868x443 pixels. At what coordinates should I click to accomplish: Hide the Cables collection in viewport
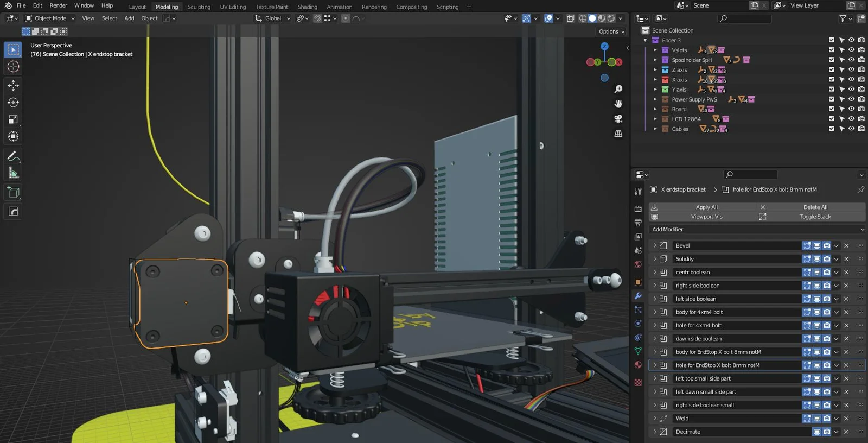pyautogui.click(x=851, y=129)
